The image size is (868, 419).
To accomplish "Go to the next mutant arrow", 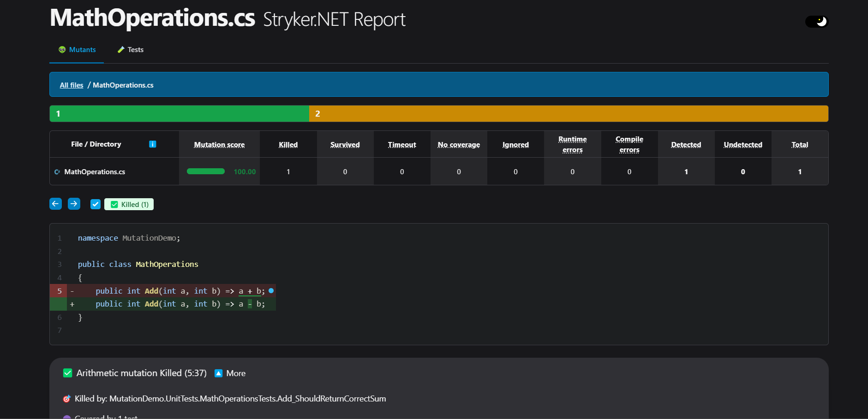I will (74, 204).
